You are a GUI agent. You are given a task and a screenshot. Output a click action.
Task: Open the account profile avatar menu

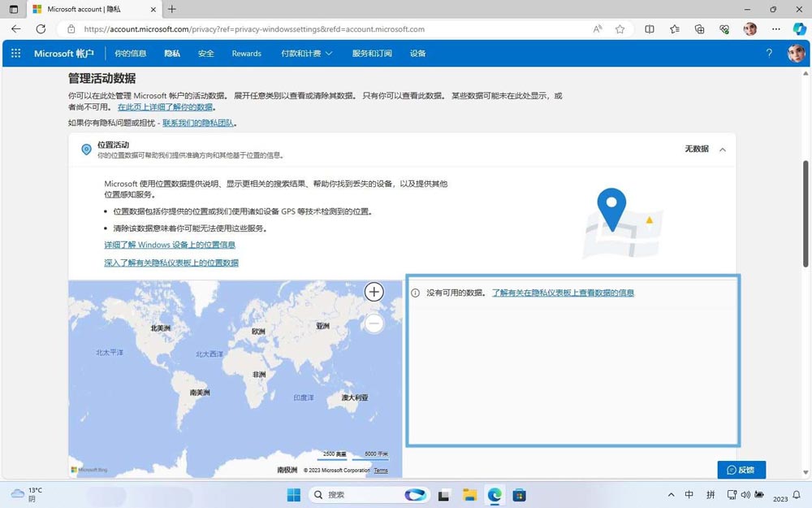coord(795,53)
